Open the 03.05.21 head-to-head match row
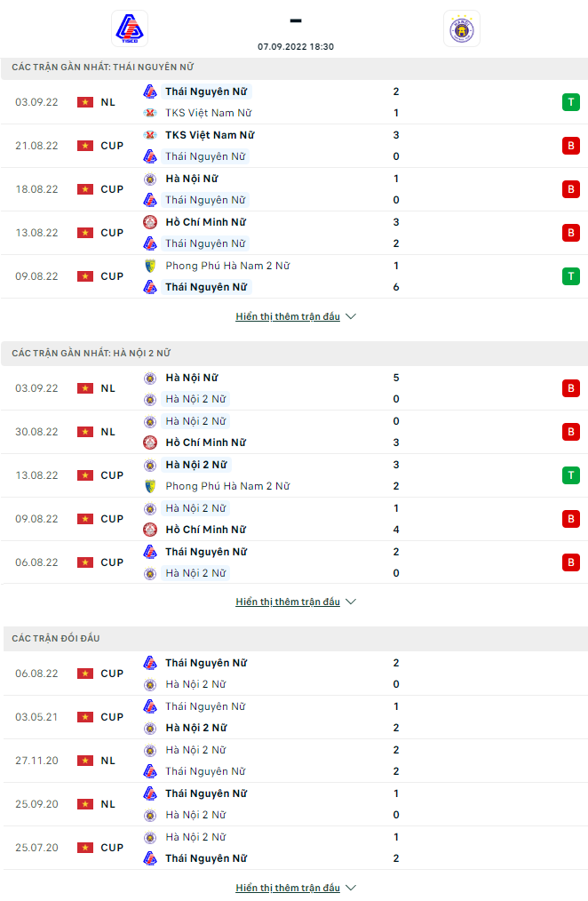 293,717
